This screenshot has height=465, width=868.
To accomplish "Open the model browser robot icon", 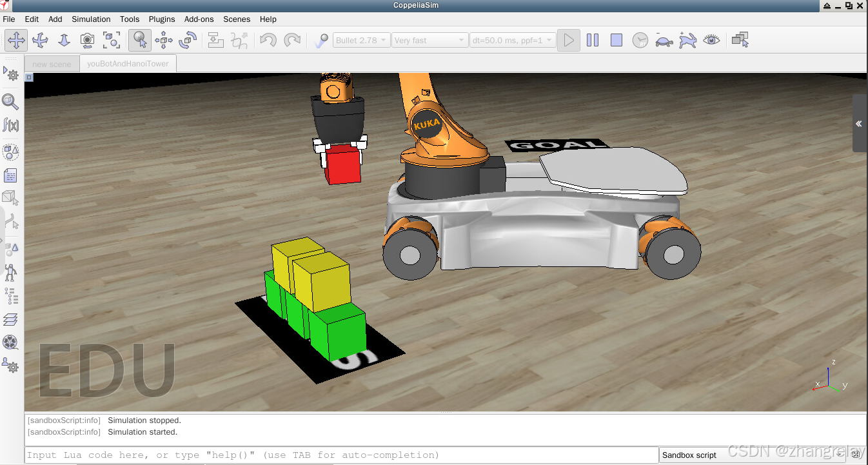I will tap(11, 272).
